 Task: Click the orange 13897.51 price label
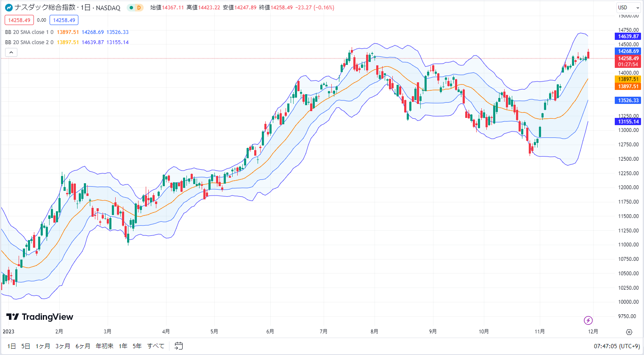628,87
